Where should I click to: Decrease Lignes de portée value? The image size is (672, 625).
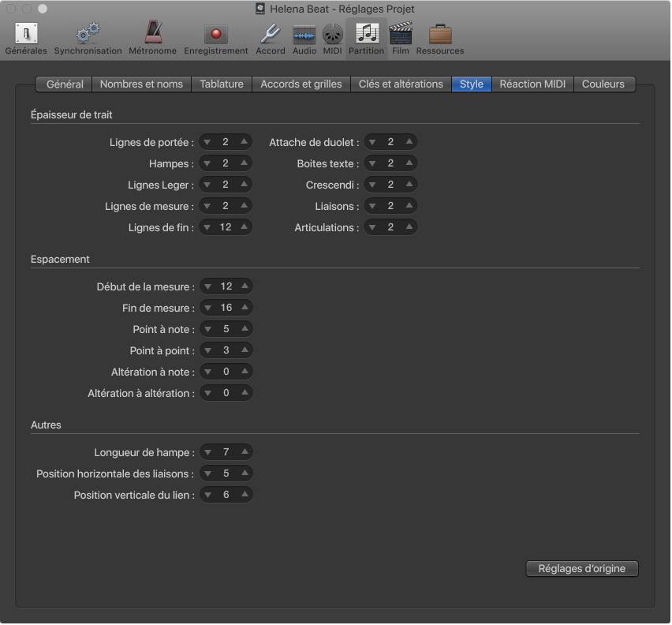[x=207, y=142]
